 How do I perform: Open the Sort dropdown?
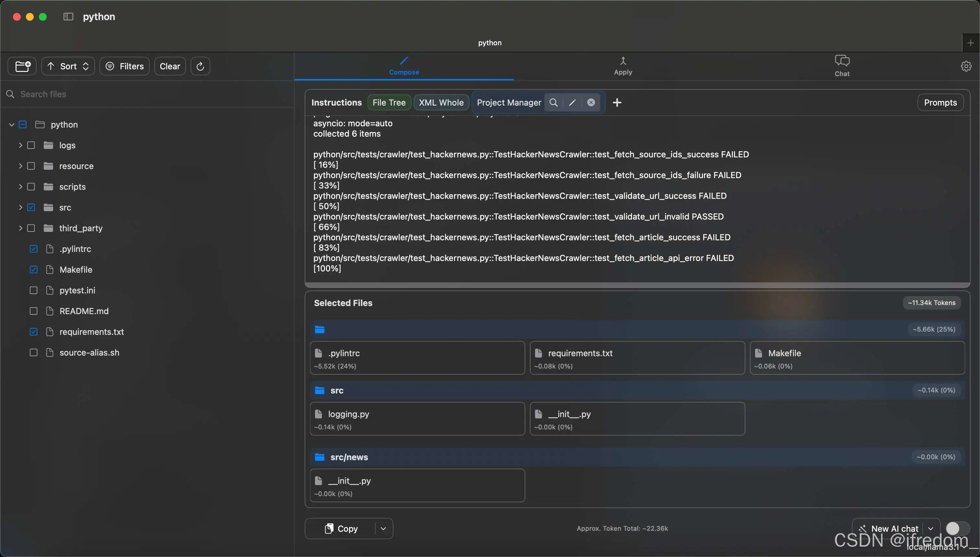point(68,66)
